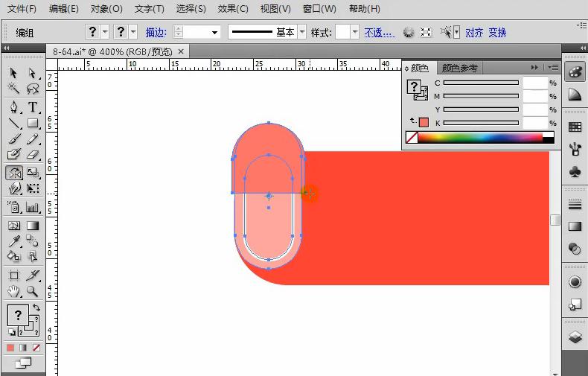This screenshot has width=588, height=376.
Task: Select the Type tool
Action: pos(33,107)
